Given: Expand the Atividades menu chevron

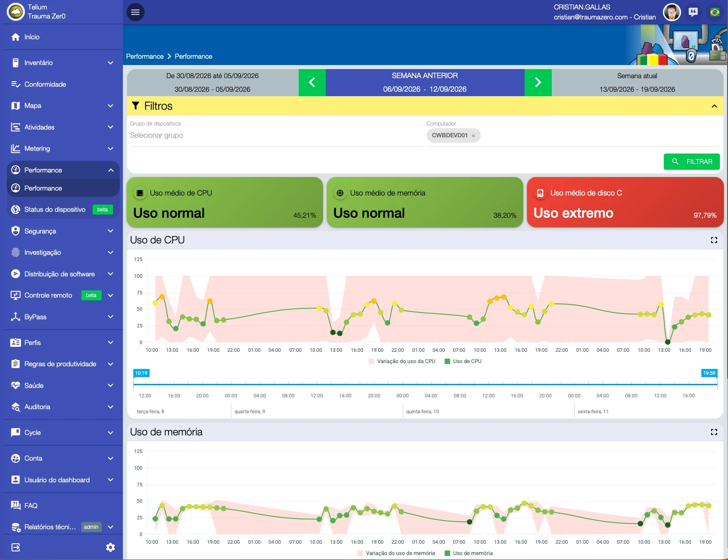Looking at the screenshot, I should (110, 127).
